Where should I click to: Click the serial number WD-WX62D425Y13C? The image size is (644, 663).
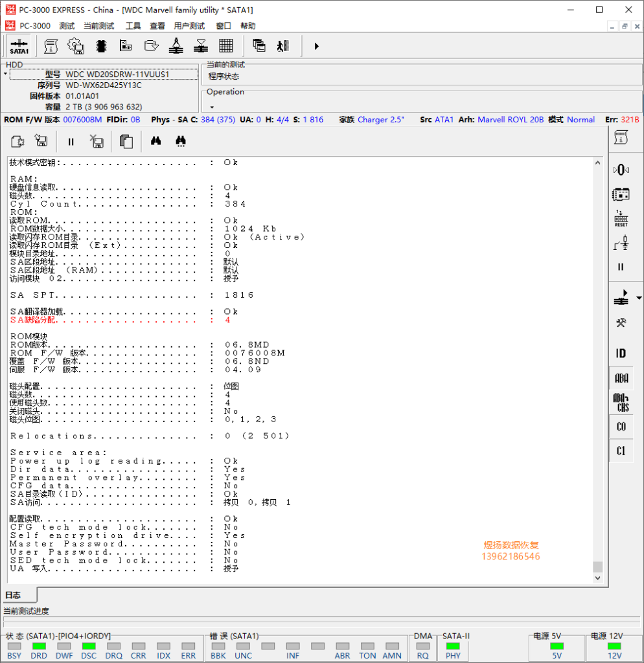click(x=104, y=85)
